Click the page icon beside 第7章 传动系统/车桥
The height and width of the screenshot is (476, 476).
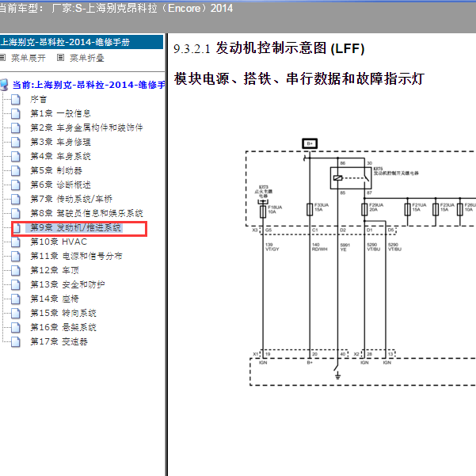[16, 199]
